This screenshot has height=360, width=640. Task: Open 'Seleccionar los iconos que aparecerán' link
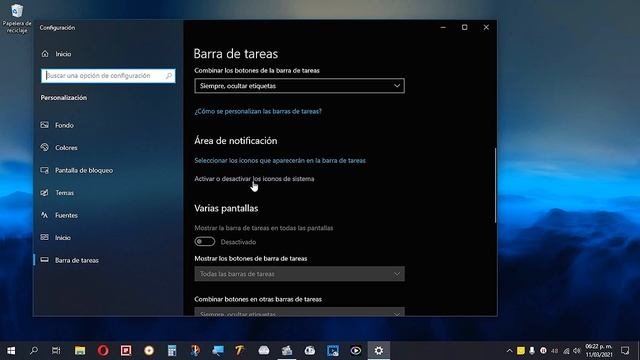coord(280,160)
